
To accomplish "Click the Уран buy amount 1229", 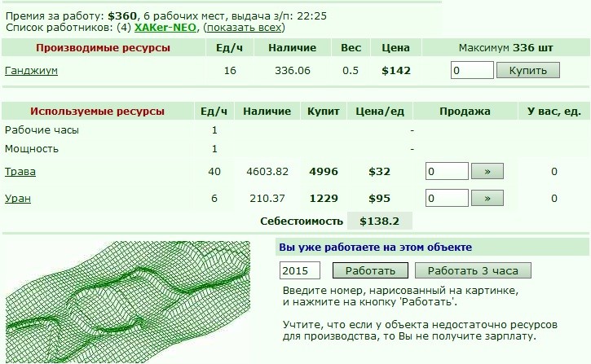I will pyautogui.click(x=324, y=199).
